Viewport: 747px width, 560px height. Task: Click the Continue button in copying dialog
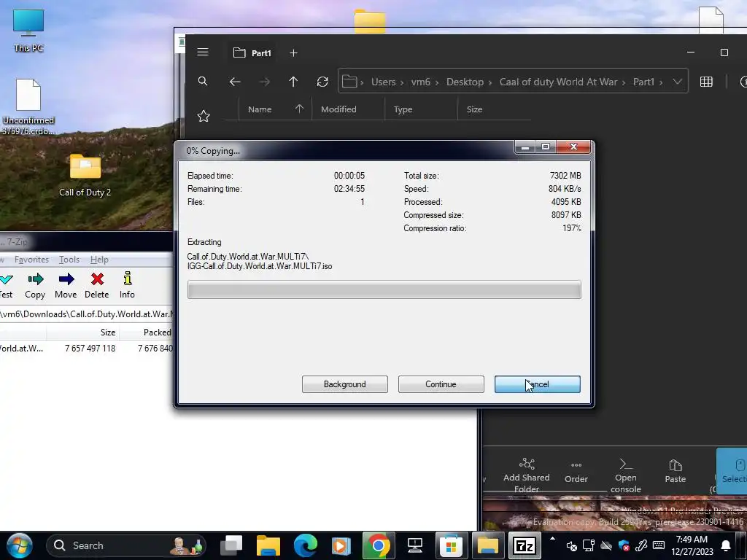click(441, 384)
